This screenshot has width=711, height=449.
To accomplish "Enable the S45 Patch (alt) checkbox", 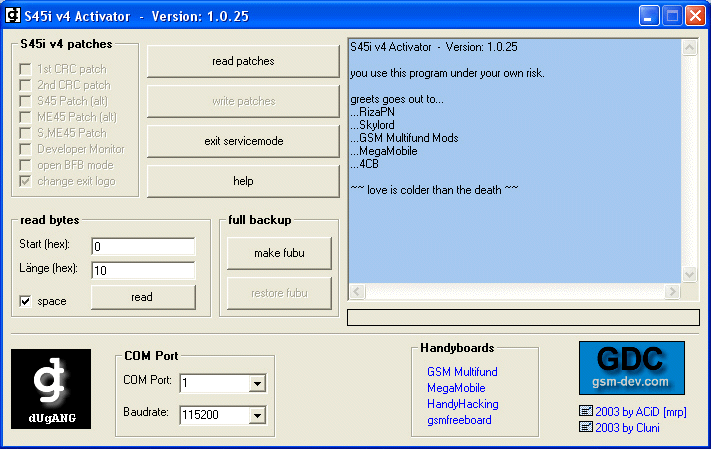I will click(x=25, y=101).
